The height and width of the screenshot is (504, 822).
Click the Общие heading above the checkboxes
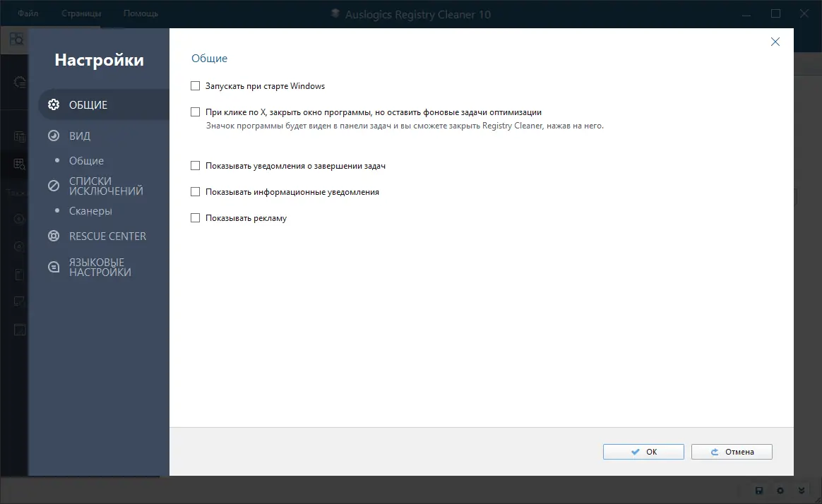209,58
